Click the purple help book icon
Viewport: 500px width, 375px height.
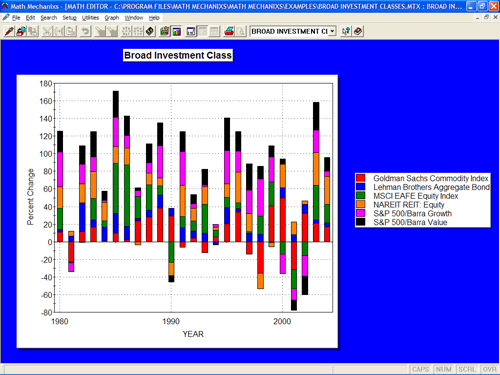point(358,31)
